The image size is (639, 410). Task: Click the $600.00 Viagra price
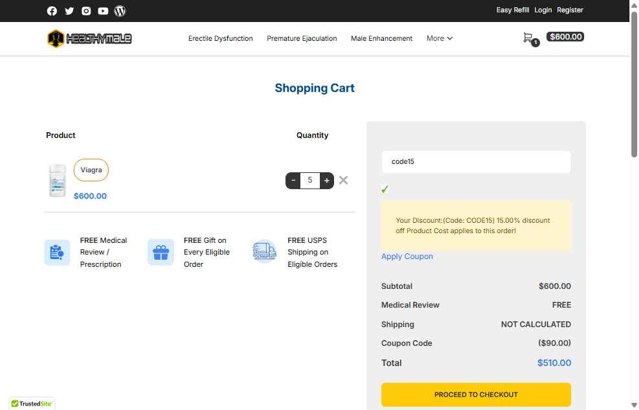pos(90,196)
